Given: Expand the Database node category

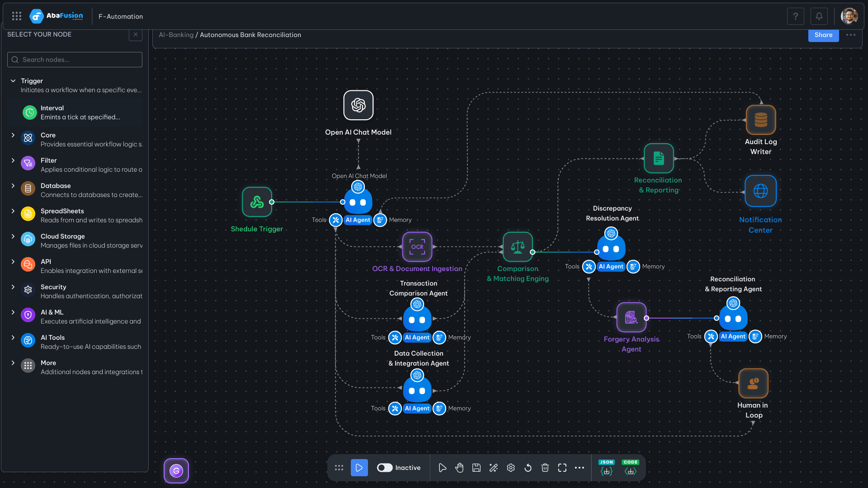Looking at the screenshot, I should [x=13, y=186].
